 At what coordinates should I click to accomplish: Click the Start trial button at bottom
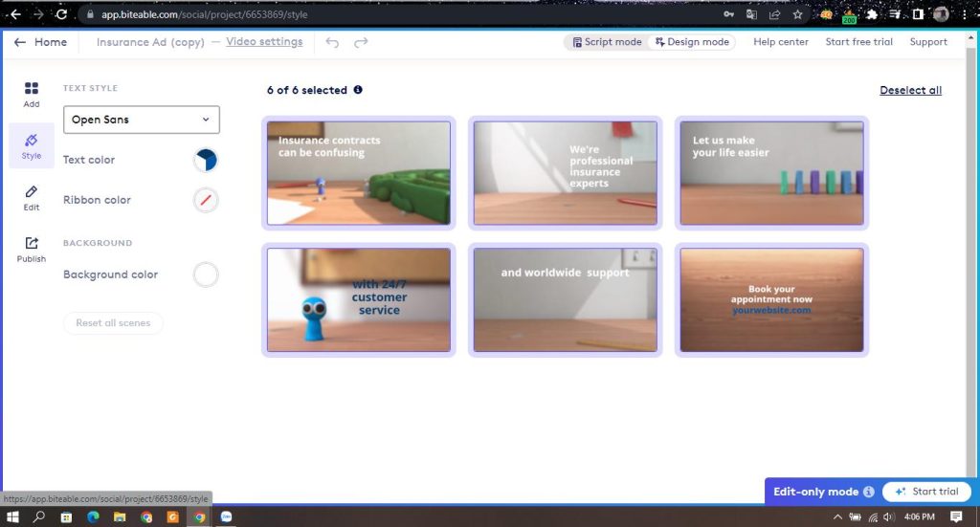[926, 492]
